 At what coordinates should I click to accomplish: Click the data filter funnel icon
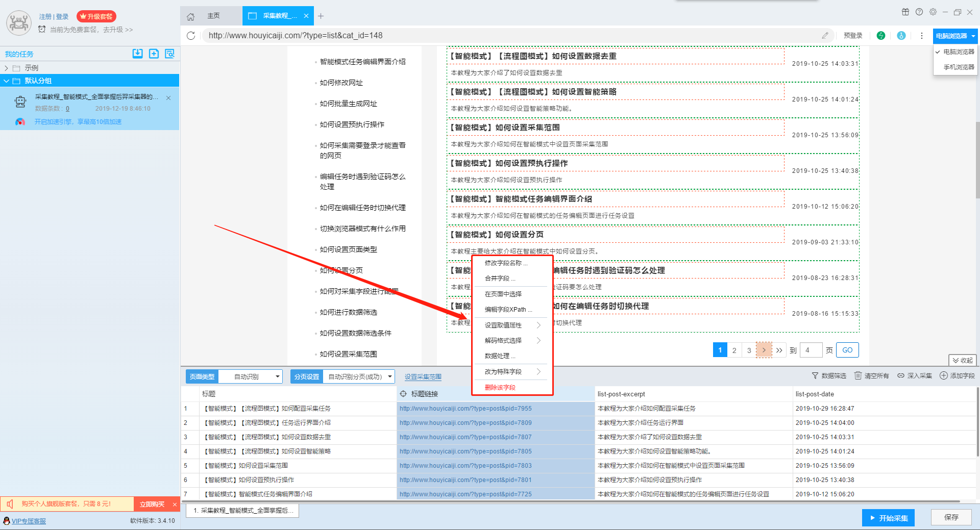[x=815, y=376]
